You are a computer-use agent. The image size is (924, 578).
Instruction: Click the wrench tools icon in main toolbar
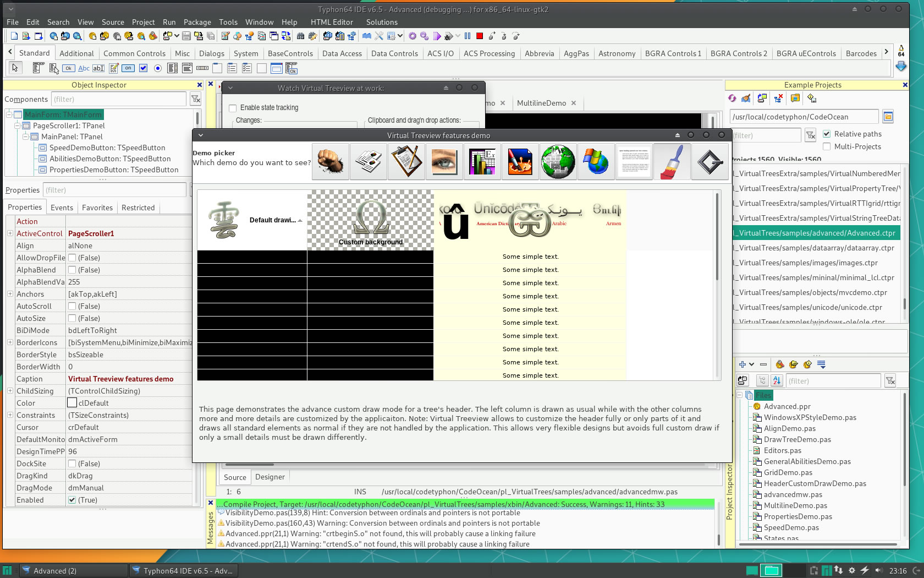(379, 36)
